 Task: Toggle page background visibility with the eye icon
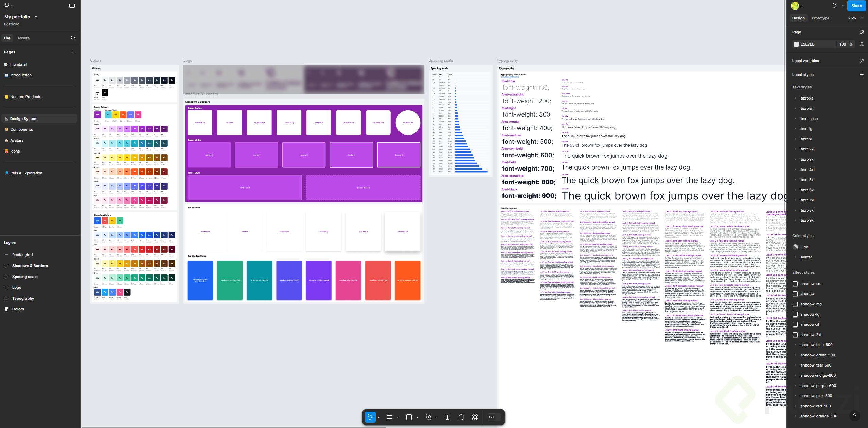[x=862, y=44]
